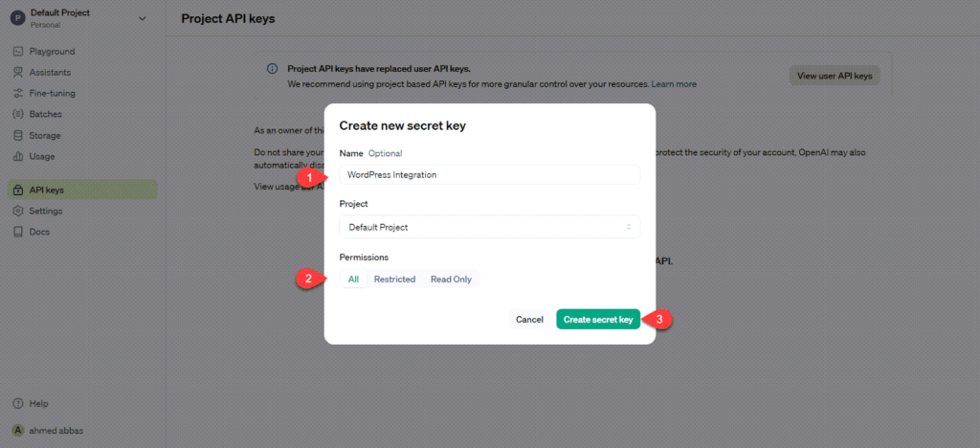This screenshot has height=448, width=980.
Task: Follow the Learn more link
Action: click(x=674, y=84)
